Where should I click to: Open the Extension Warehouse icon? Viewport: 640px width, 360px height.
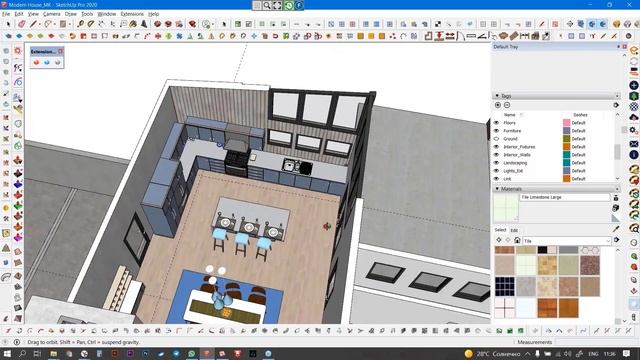[x=168, y=24]
